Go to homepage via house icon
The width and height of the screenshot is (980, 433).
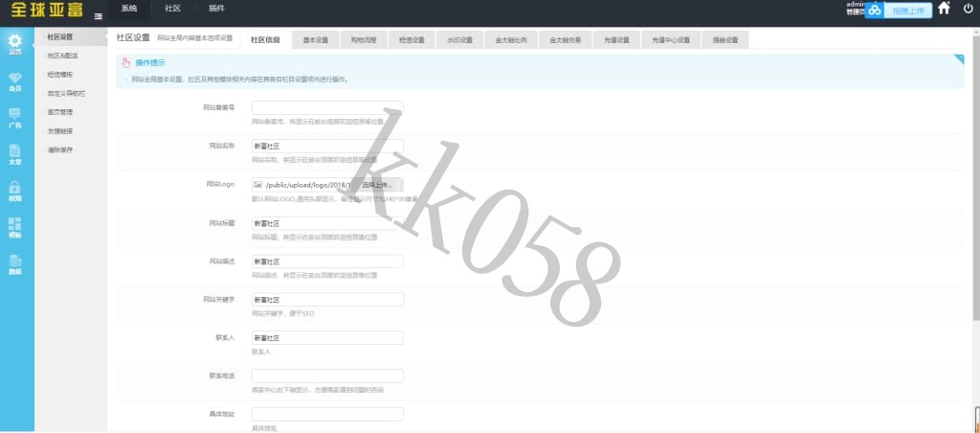click(945, 9)
